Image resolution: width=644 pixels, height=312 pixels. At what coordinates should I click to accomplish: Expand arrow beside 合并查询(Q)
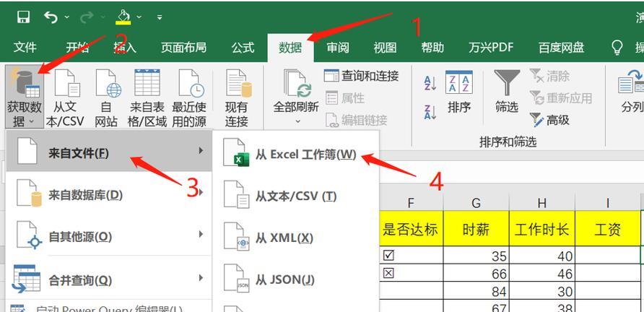pos(201,278)
